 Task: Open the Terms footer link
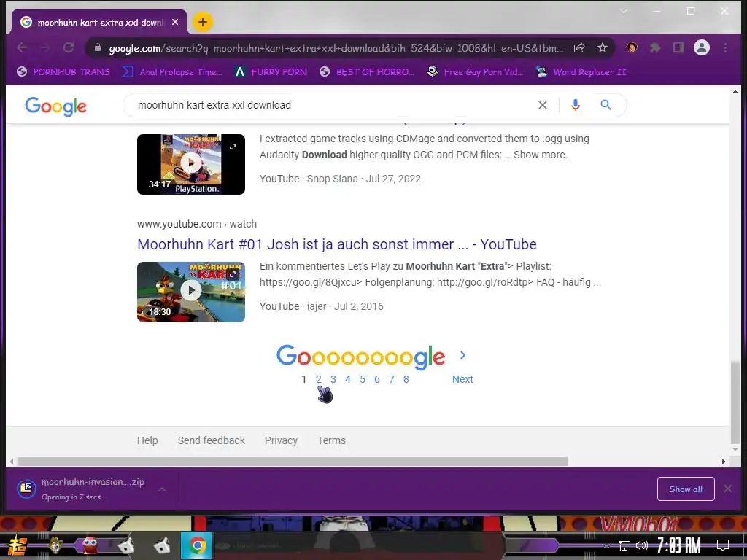(332, 440)
